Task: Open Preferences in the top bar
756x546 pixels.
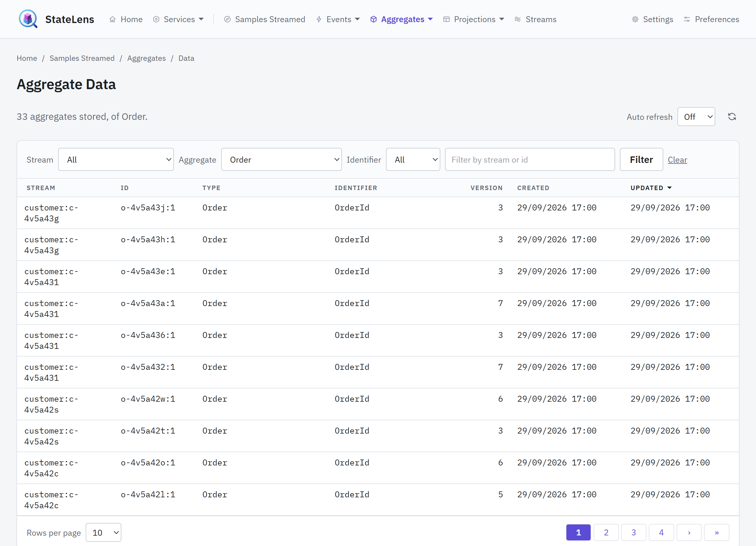Action: pos(711,19)
